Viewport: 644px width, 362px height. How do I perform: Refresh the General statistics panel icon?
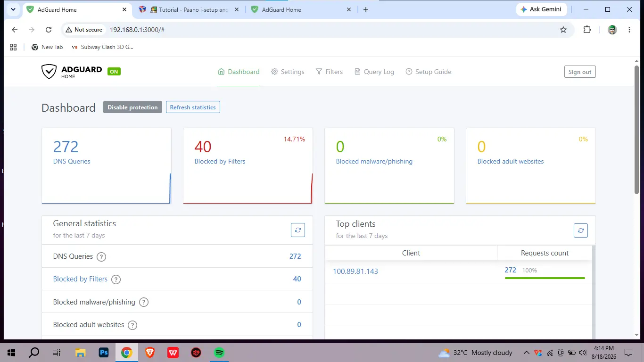pyautogui.click(x=298, y=230)
